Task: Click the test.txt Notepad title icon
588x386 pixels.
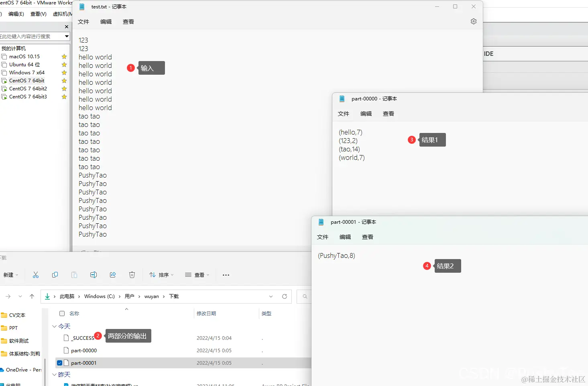Action: click(x=82, y=6)
